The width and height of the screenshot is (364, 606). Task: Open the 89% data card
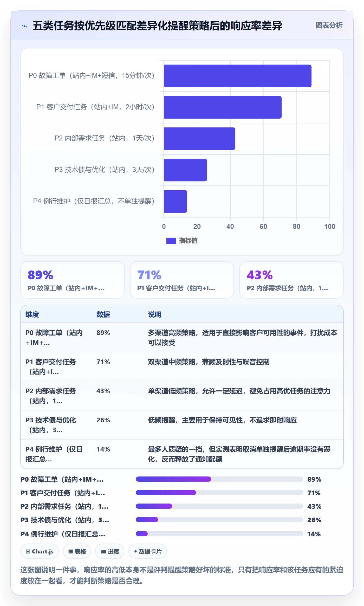coord(73,280)
